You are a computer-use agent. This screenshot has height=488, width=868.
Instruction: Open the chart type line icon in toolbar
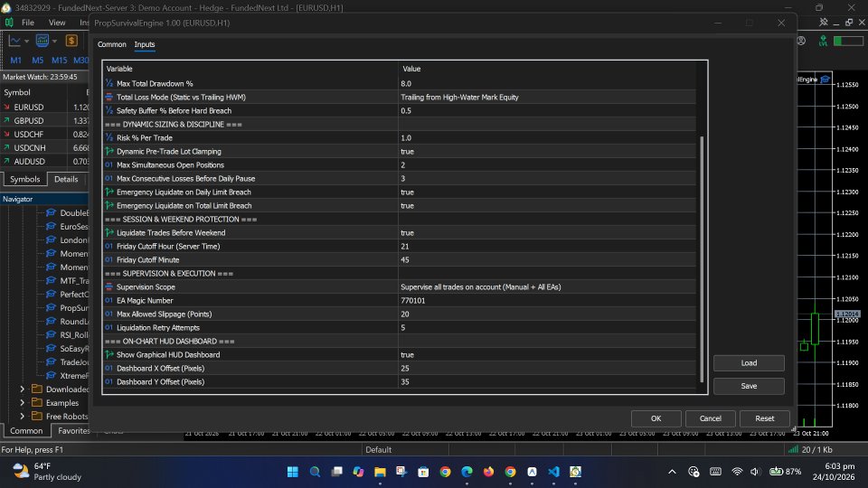click(x=14, y=41)
